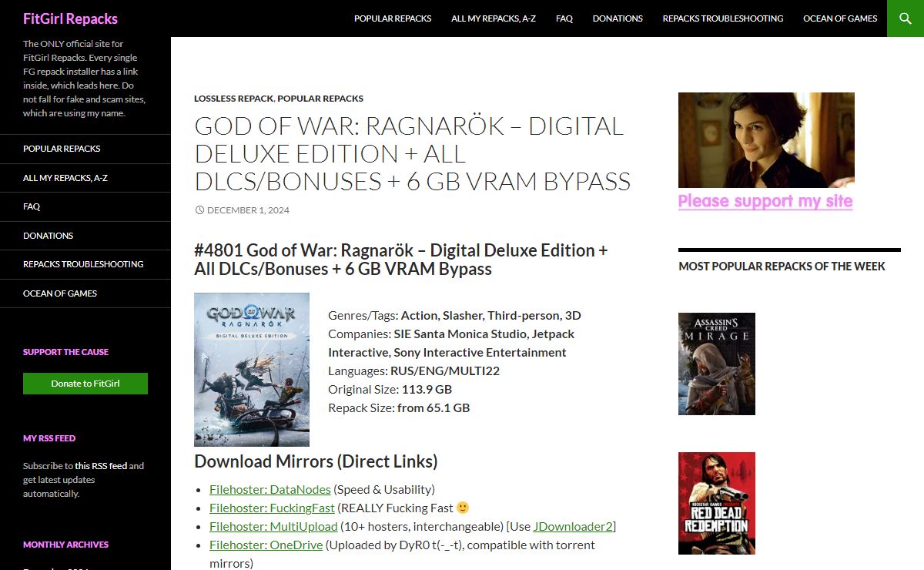
Task: Open the Popular Repacks category above title
Action: click(x=320, y=99)
